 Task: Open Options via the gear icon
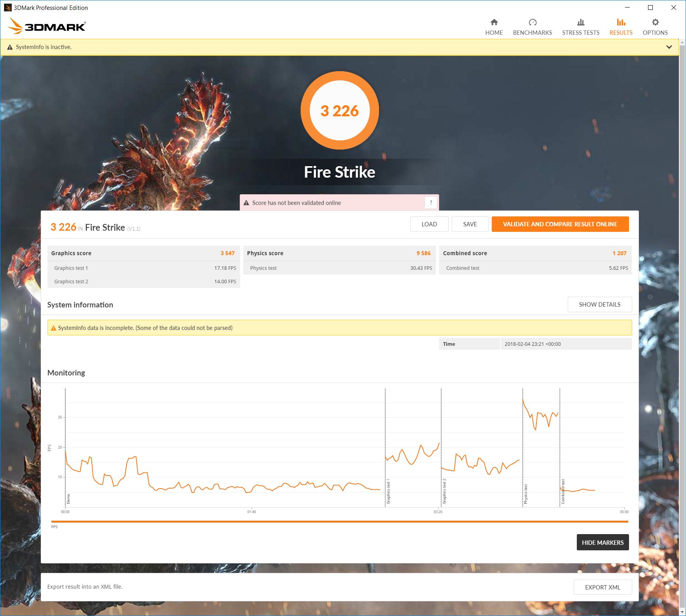tap(655, 22)
